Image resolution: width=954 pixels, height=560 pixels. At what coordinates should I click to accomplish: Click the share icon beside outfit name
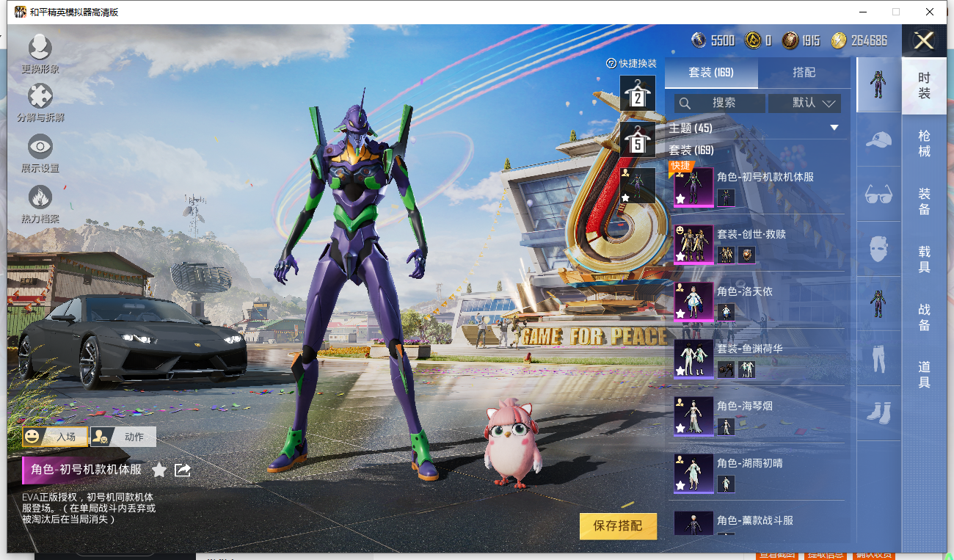coord(183,470)
